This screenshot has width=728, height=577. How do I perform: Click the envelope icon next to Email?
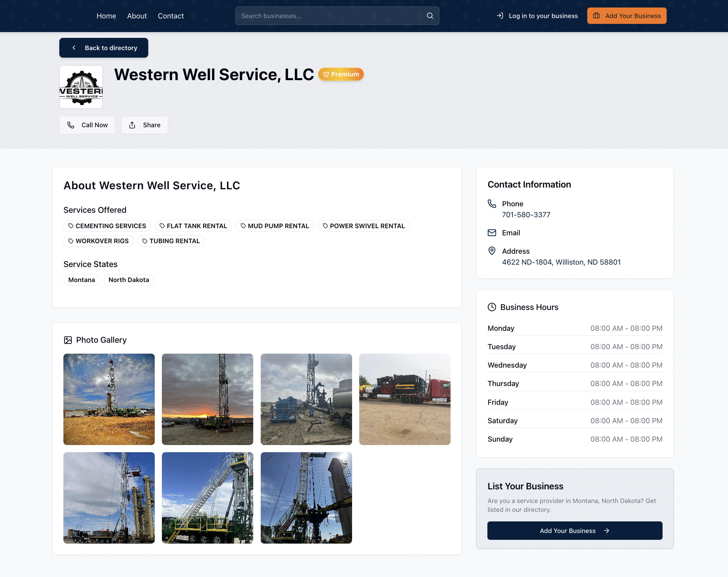click(x=492, y=233)
